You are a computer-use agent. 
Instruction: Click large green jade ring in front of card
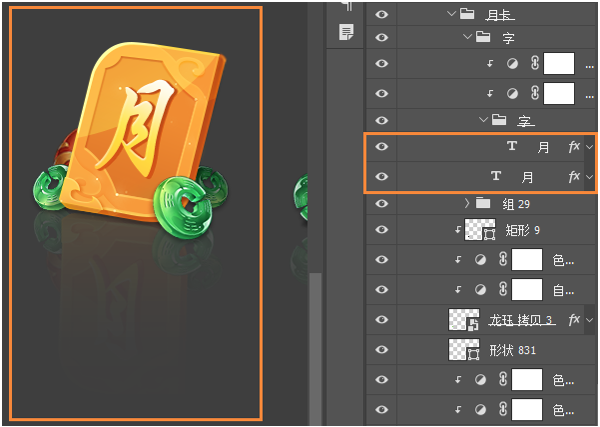click(183, 208)
